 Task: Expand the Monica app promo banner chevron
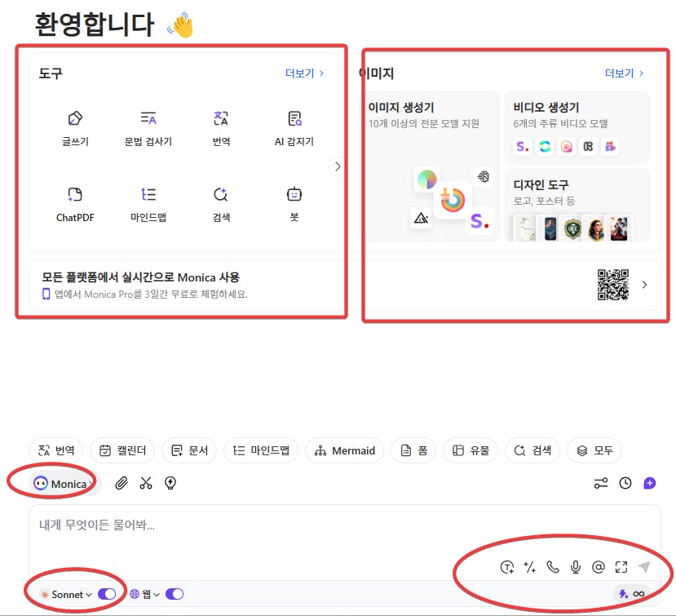click(x=644, y=285)
